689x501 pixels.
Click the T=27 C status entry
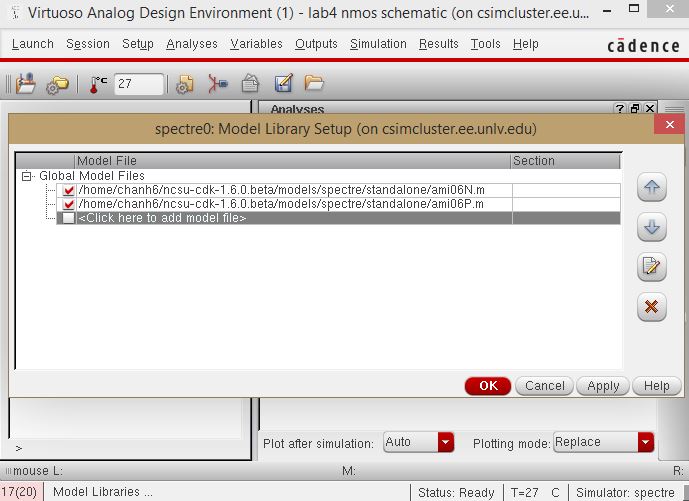click(x=535, y=493)
